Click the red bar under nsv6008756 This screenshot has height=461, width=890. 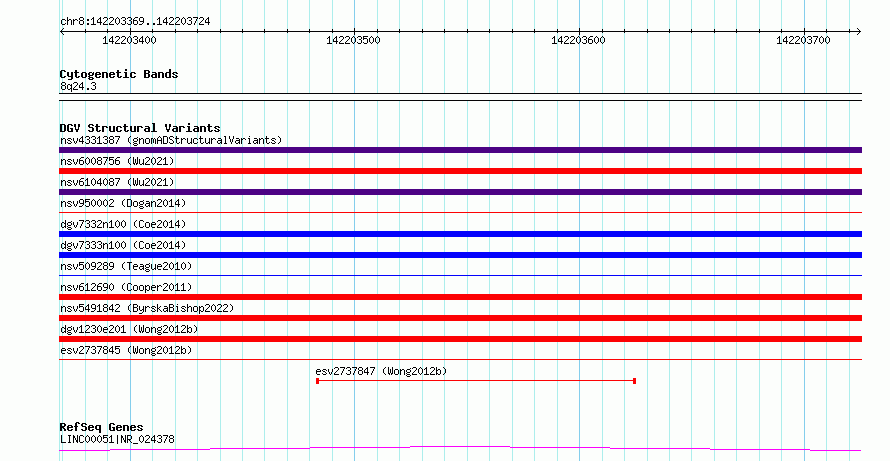460,171
